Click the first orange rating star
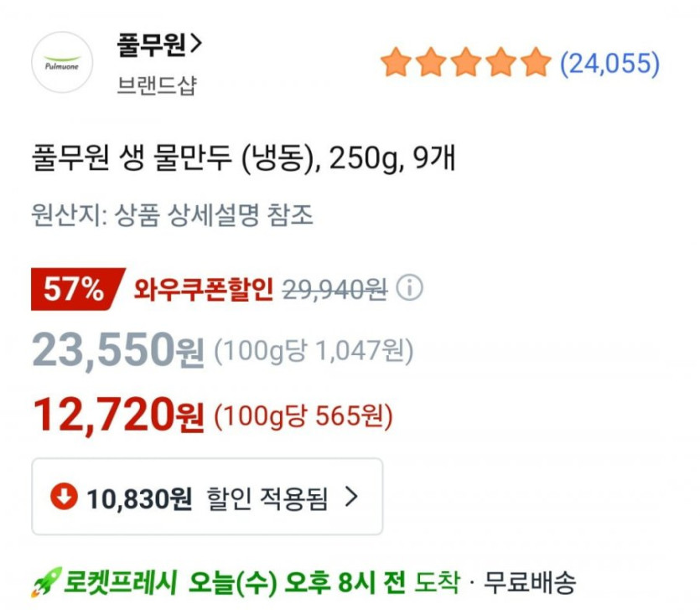 point(394,63)
